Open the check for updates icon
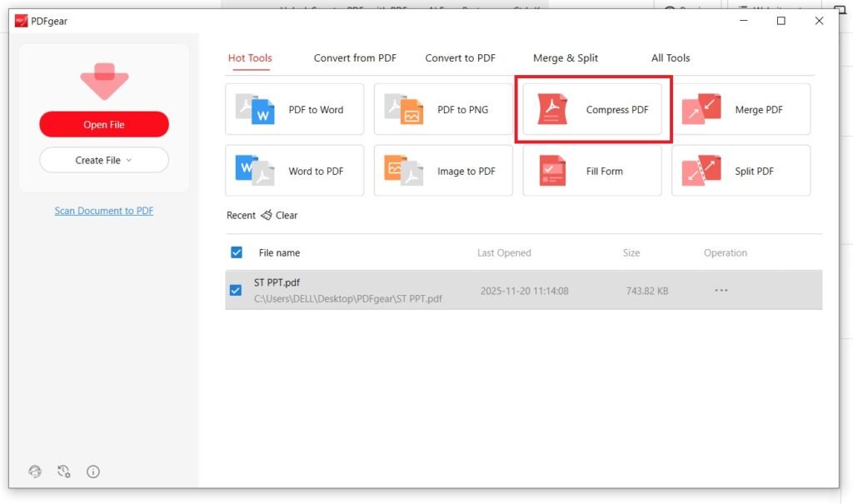This screenshot has height=504, width=853. [64, 472]
